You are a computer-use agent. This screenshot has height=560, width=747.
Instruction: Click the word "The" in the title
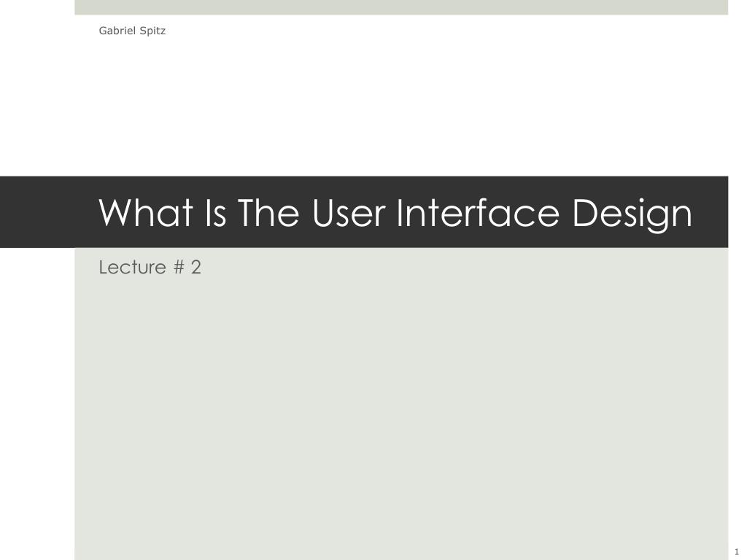pos(268,212)
